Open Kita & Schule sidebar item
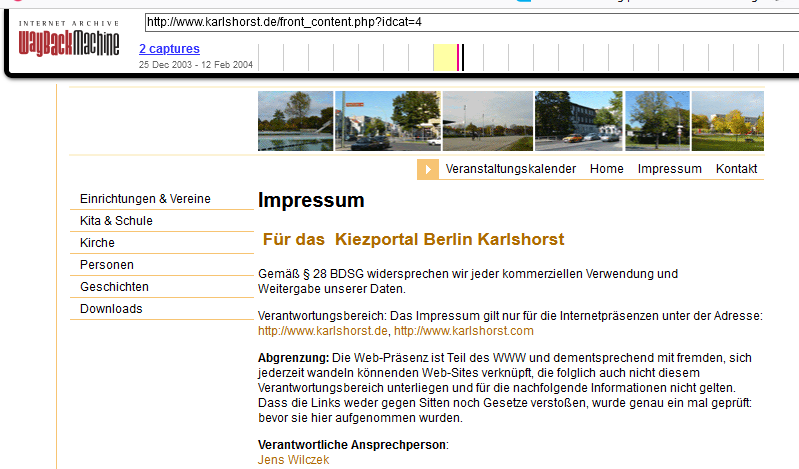Viewport: 799px width, 469px height. click(116, 221)
